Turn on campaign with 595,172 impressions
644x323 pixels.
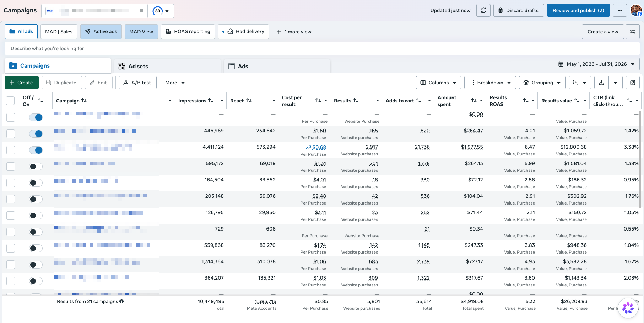click(36, 166)
